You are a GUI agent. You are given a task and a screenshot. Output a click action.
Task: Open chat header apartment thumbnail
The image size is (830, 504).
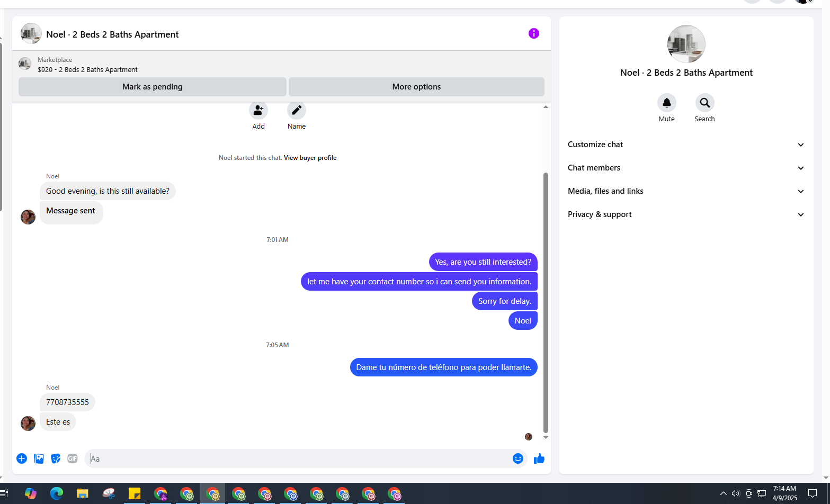click(x=31, y=33)
